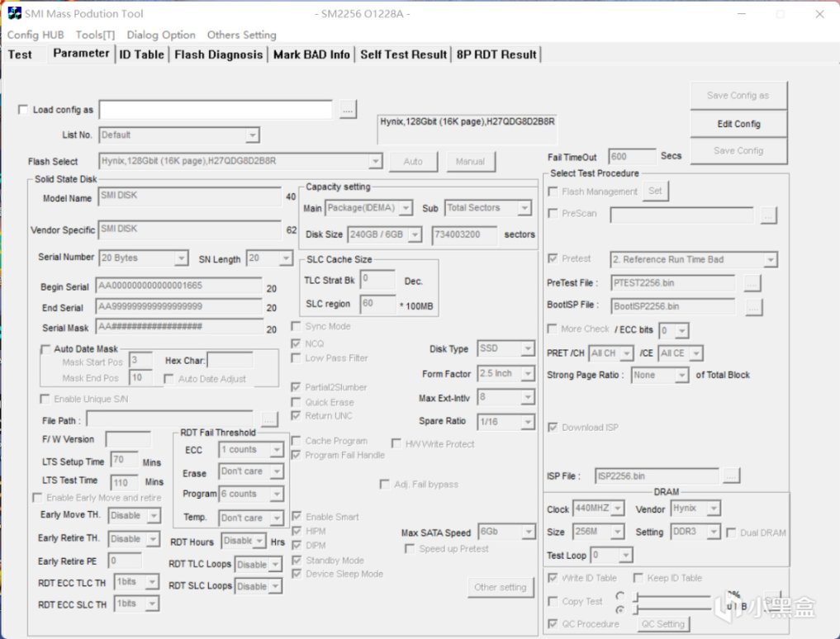Click browse button next to Load config field
The image size is (840, 639).
349,110
